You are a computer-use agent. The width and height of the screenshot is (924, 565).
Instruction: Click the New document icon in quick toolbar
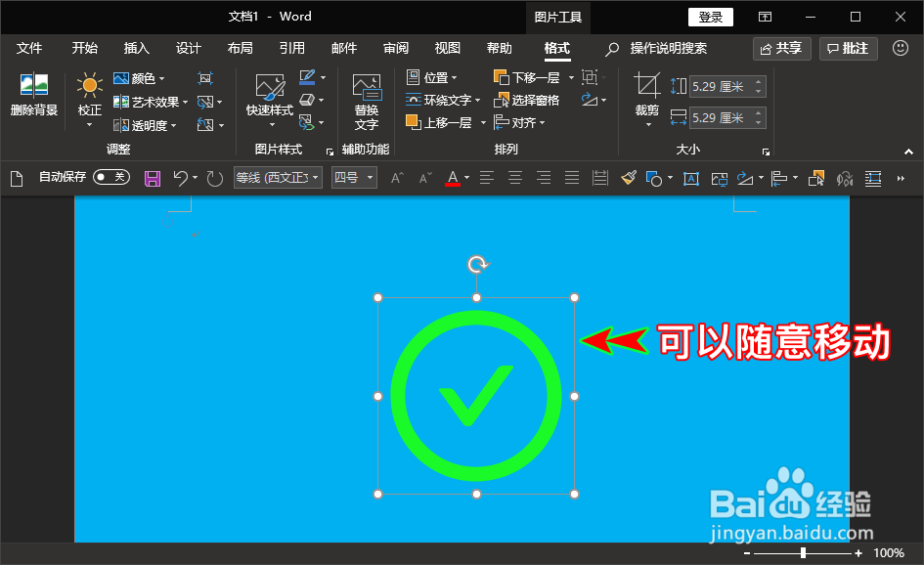17,178
